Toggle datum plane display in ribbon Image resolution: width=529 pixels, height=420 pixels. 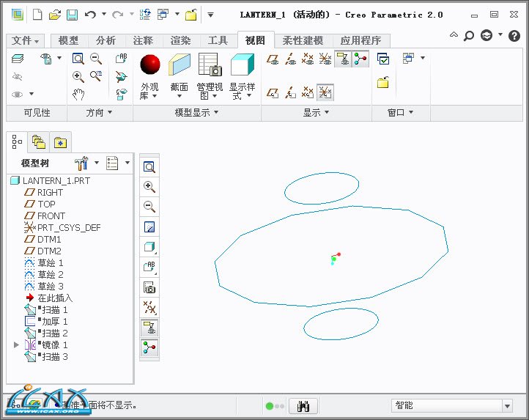point(273,59)
